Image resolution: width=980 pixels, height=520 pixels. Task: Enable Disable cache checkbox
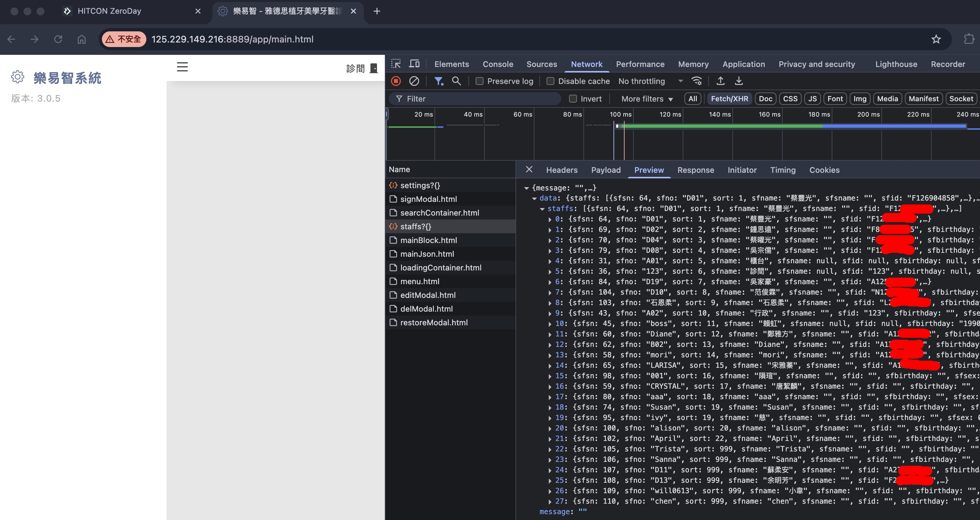coord(550,81)
